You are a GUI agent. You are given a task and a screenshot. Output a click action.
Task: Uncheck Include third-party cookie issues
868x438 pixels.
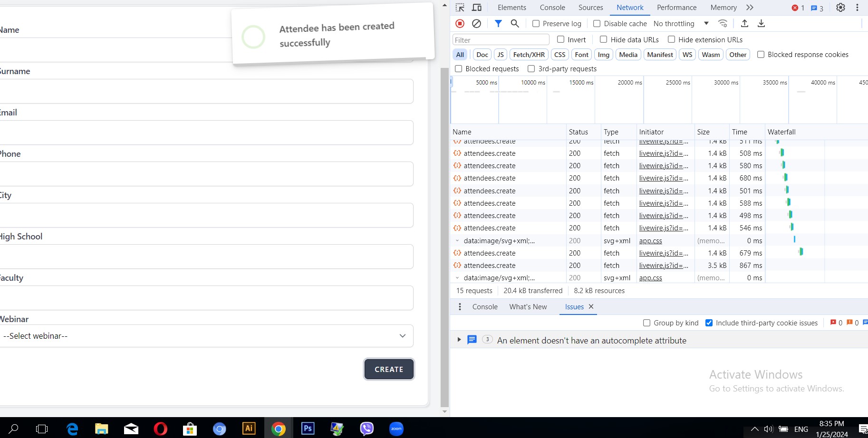tap(709, 323)
